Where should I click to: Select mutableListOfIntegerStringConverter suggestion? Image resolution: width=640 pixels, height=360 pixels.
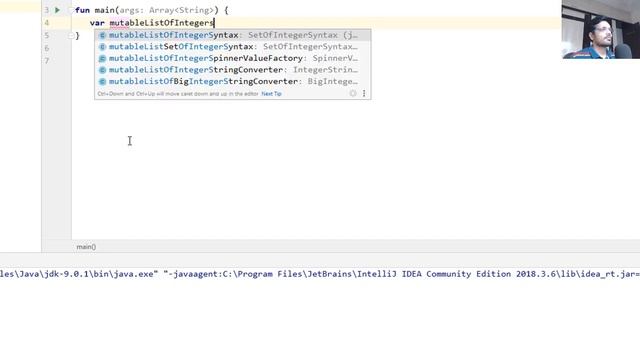(x=233, y=70)
